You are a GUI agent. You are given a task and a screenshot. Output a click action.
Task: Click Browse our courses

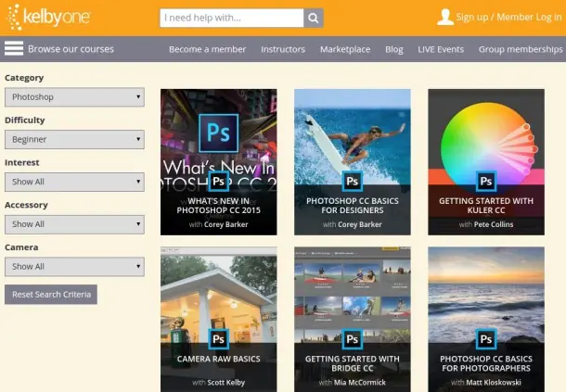(x=71, y=49)
